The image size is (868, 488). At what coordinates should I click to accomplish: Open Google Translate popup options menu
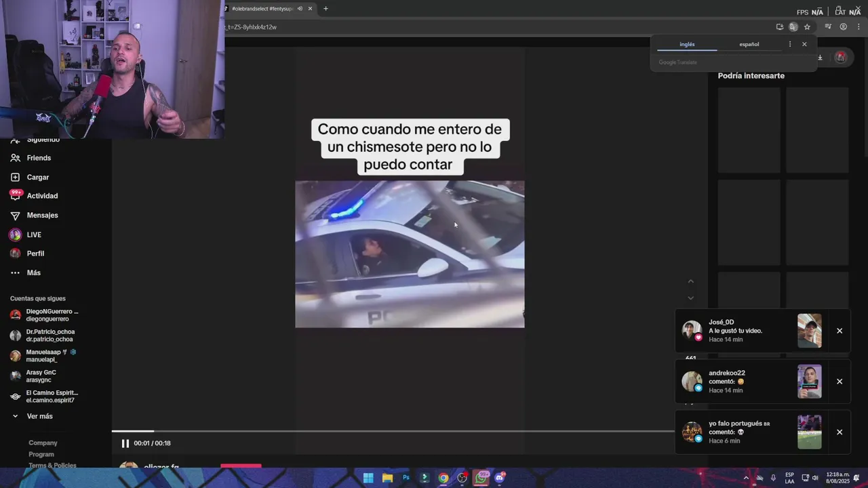[789, 44]
